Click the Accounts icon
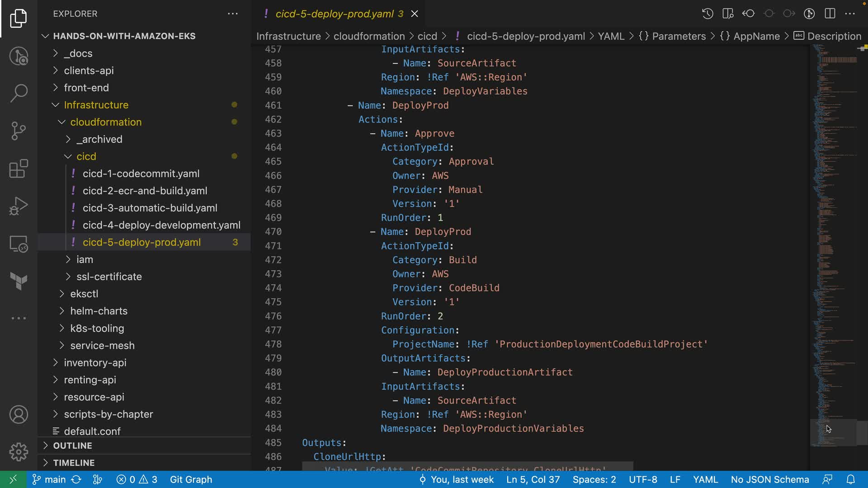Image resolution: width=868 pixels, height=488 pixels. click(19, 415)
